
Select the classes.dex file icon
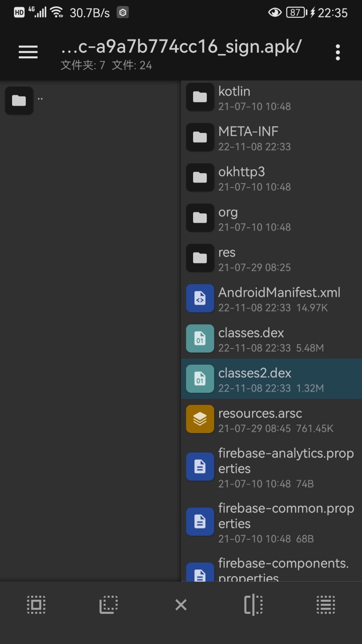pos(200,339)
